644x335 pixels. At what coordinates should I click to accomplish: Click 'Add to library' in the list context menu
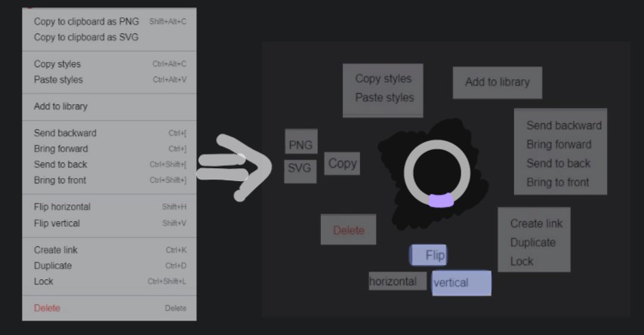(109, 106)
